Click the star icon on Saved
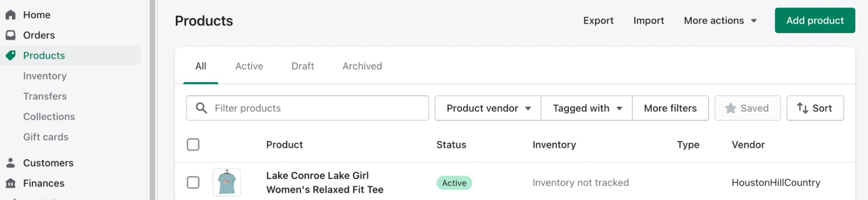The height and width of the screenshot is (200, 868). click(x=730, y=108)
